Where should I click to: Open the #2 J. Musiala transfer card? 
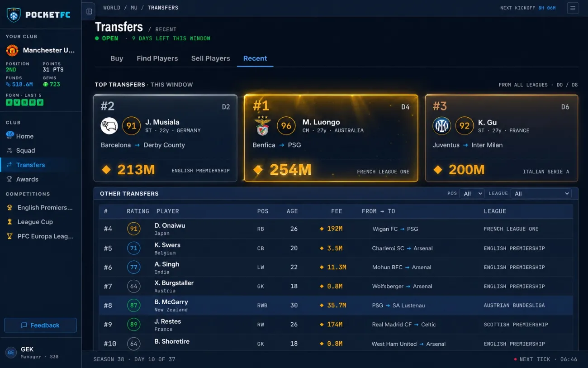[x=165, y=138]
